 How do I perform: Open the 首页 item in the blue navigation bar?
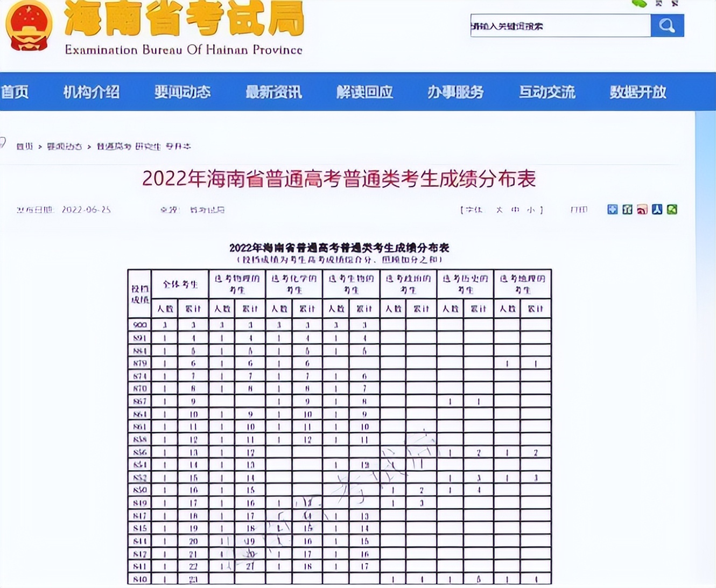tap(15, 92)
